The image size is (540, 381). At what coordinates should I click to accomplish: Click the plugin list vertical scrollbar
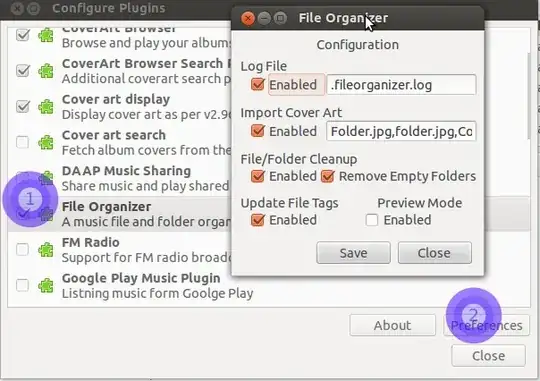[x=529, y=96]
